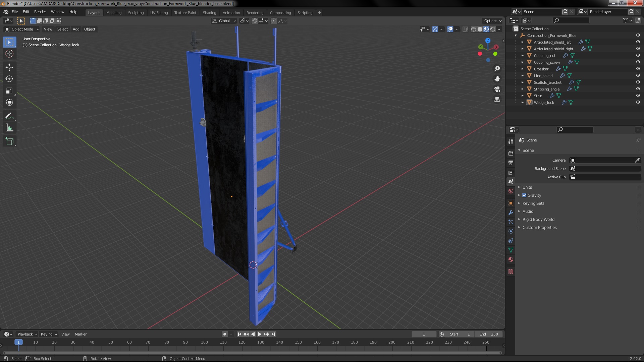Screen dimensions: 644x362
Task: Hide Construction_Formwork_Blue collection
Action: tap(638, 35)
